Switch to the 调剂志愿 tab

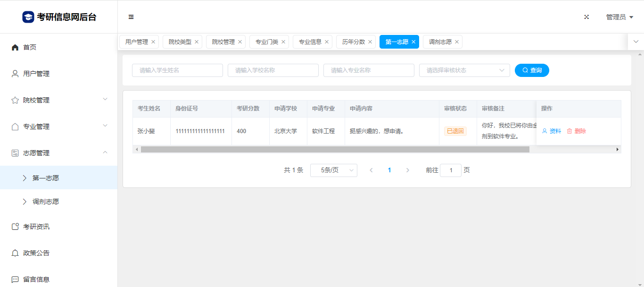click(440, 42)
